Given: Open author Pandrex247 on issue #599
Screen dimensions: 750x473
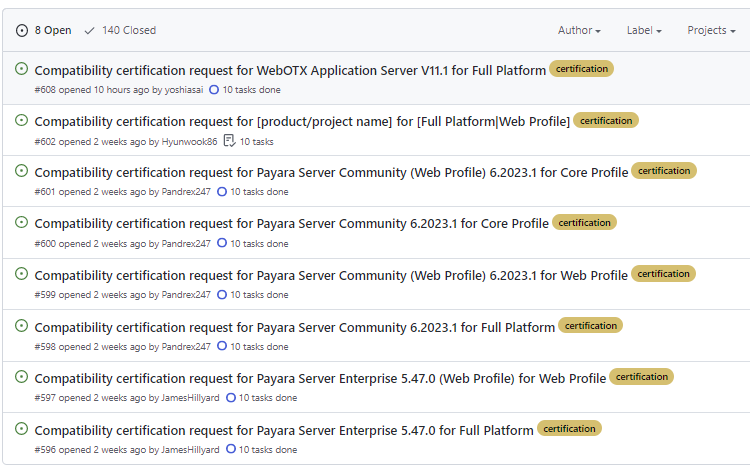Looking at the screenshot, I should point(186,295).
